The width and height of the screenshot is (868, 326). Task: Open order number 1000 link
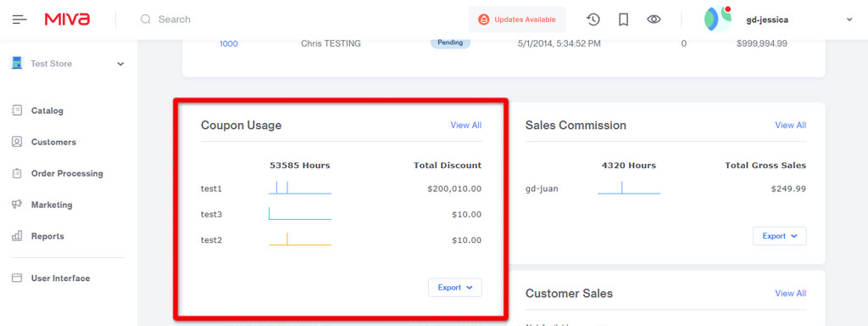[229, 44]
